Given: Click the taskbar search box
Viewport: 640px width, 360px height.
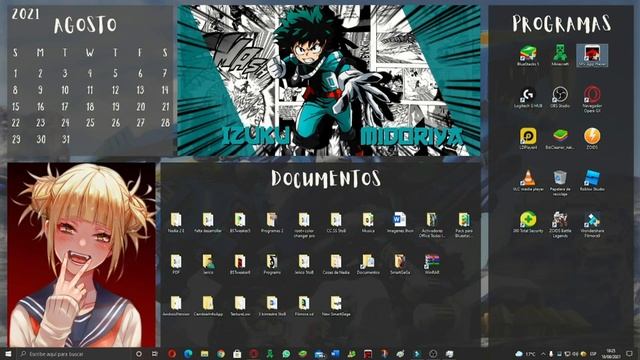Looking at the screenshot, I should [74, 353].
